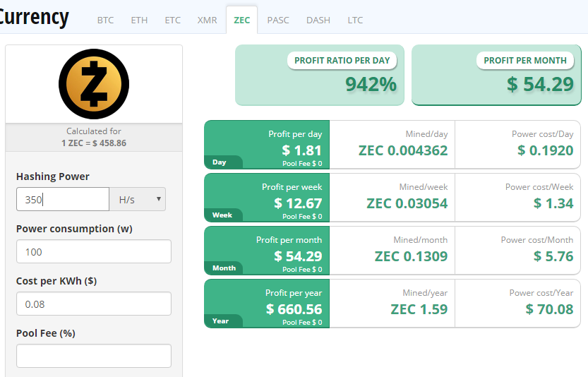Click the Cost per KWh field
Viewport: 588px width, 377px height.
click(94, 304)
